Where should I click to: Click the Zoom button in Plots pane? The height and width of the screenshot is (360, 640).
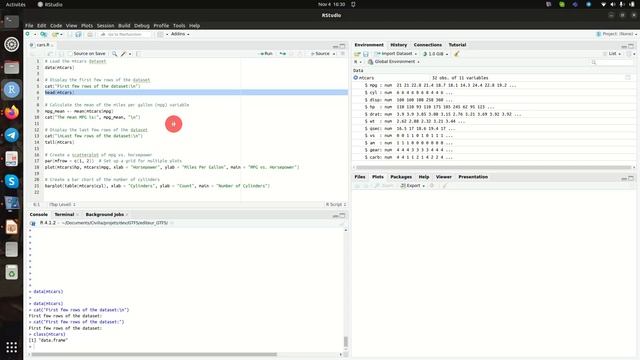point(384,186)
